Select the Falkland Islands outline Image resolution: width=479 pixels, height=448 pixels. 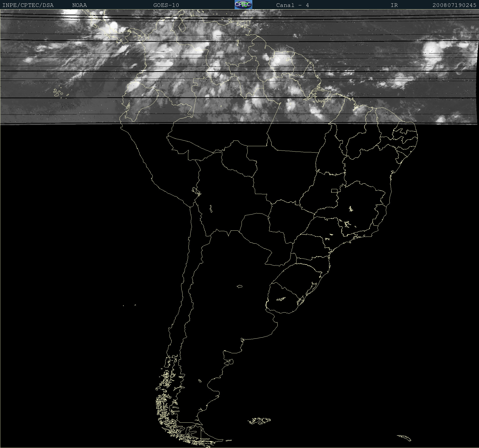[259, 421]
